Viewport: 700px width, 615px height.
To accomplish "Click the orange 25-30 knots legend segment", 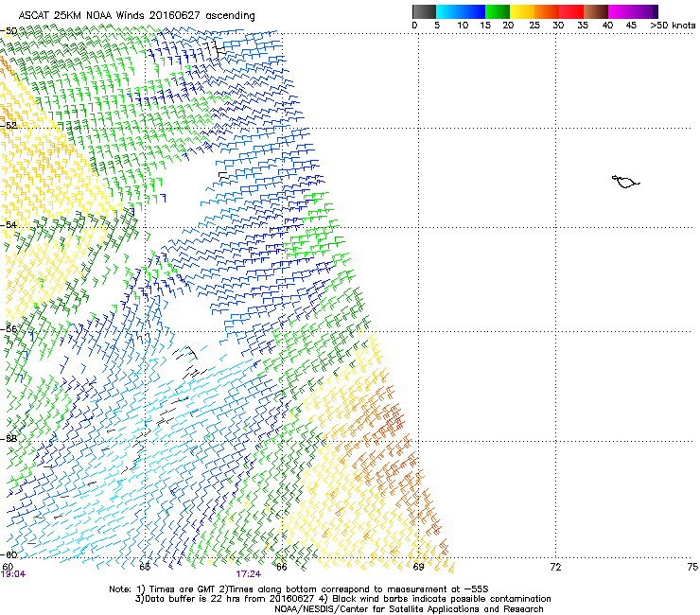I will pyautogui.click(x=547, y=11).
